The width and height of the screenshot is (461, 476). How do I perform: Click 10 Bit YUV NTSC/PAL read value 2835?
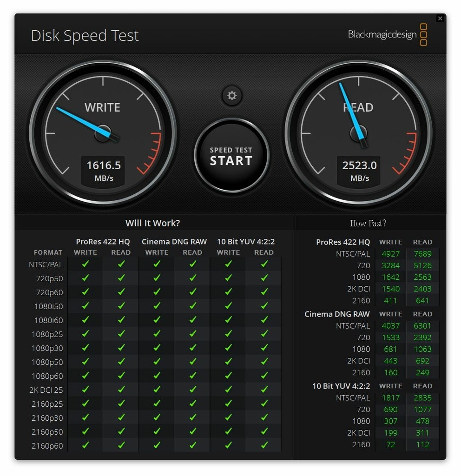point(422,398)
